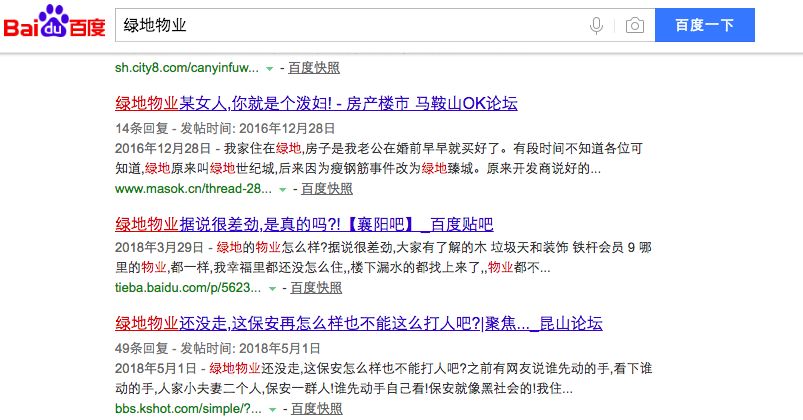The image size is (803, 420).
Task: Open the 马鞍山OK论坛 result titled 某女人,你就是个泼妇
Action: (316, 103)
